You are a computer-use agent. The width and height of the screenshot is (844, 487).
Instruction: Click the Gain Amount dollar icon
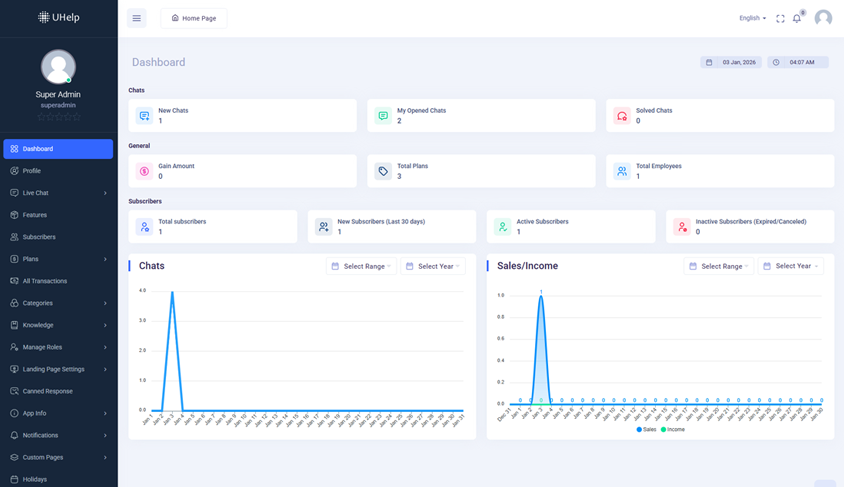click(144, 171)
